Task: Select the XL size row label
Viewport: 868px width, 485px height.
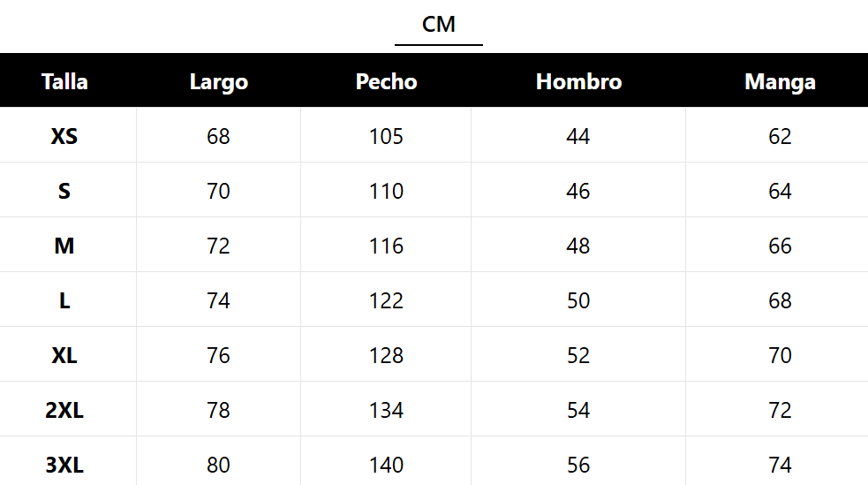Action: 64,356
